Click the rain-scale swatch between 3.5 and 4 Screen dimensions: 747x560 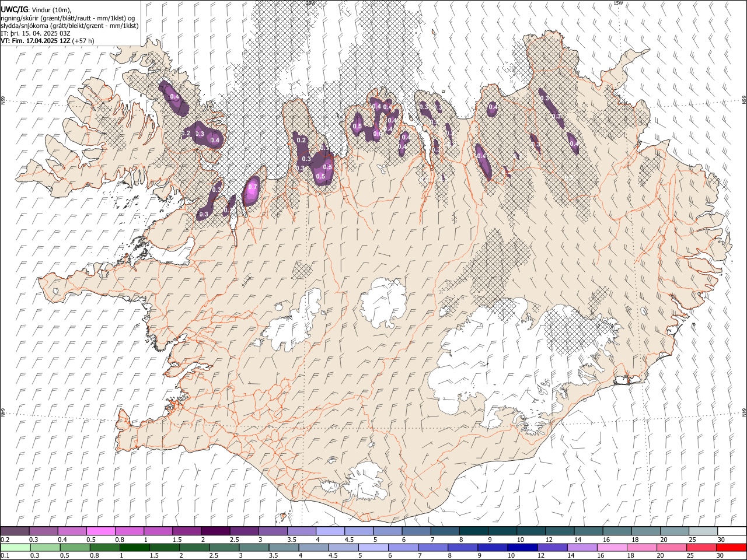point(284,548)
